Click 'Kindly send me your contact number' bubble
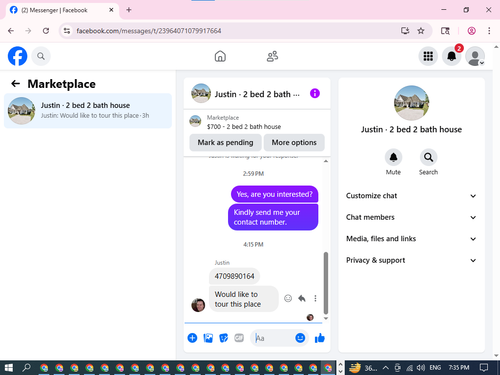Image resolution: width=500 pixels, height=375 pixels. (273, 217)
